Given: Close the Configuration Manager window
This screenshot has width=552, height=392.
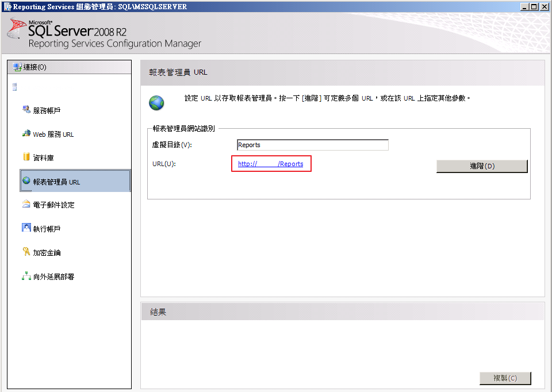Looking at the screenshot, I should click(543, 6).
